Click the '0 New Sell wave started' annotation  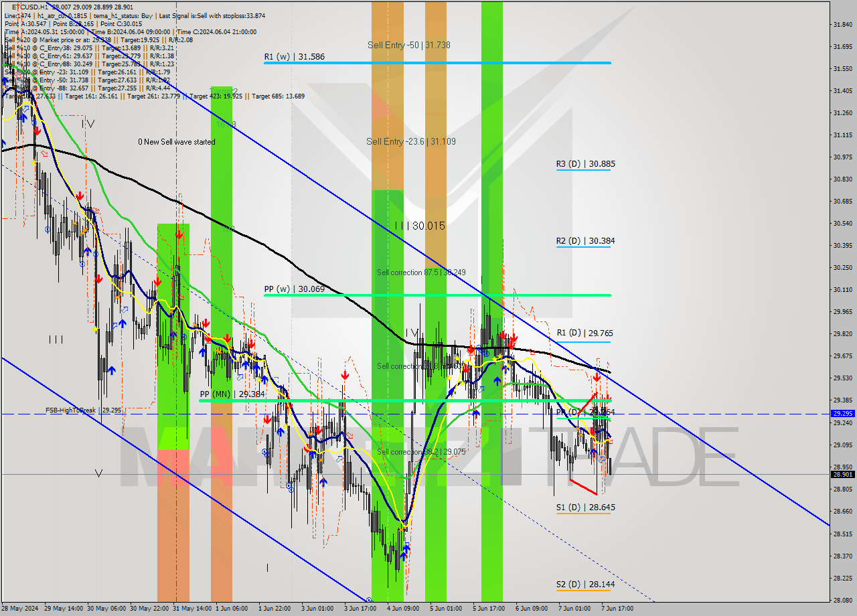coord(177,142)
